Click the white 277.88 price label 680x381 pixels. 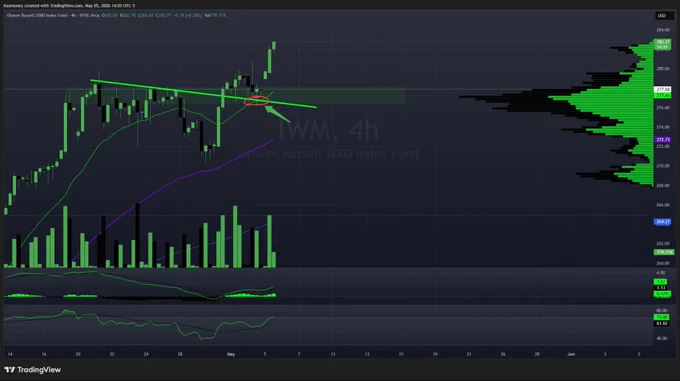[662, 89]
